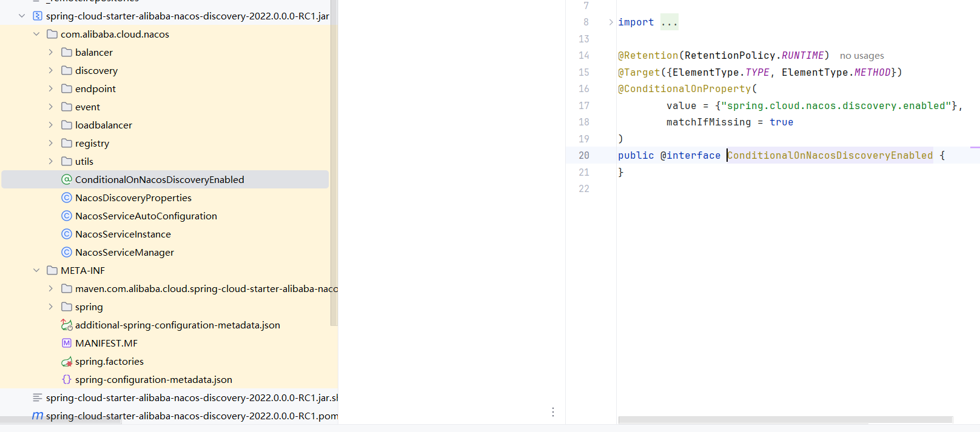Click the 'no usages' inlay hint

pyautogui.click(x=862, y=56)
